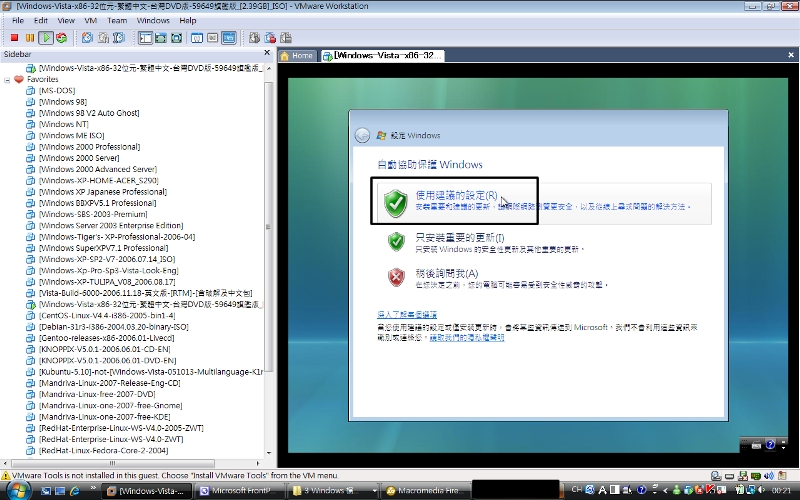Open Microsoft FrontPage taskbar button

238,491
